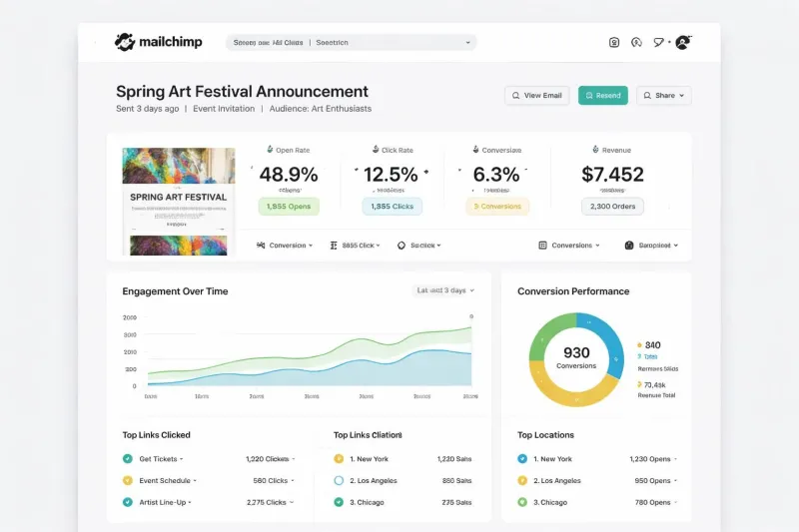Toggle Los Angeles yellow location marker
The width and height of the screenshot is (799, 532).
522,480
